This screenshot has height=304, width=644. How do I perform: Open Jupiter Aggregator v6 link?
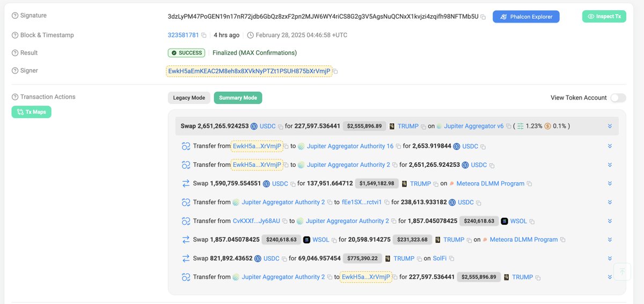point(474,126)
